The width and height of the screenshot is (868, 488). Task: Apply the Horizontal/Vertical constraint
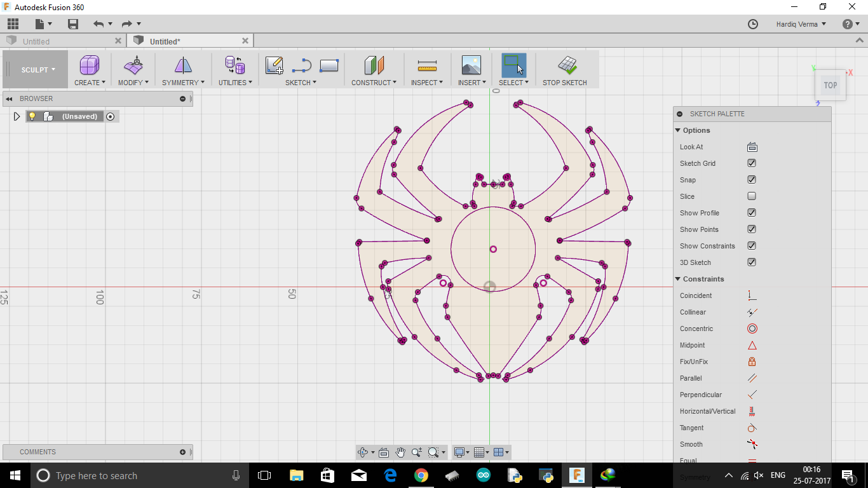click(x=752, y=411)
